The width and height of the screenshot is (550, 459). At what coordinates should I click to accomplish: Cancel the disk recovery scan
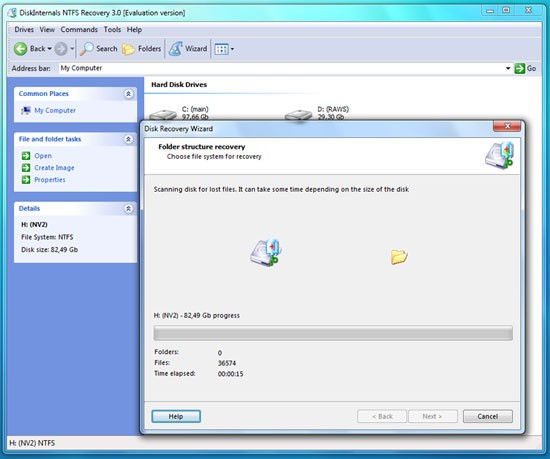tap(488, 416)
